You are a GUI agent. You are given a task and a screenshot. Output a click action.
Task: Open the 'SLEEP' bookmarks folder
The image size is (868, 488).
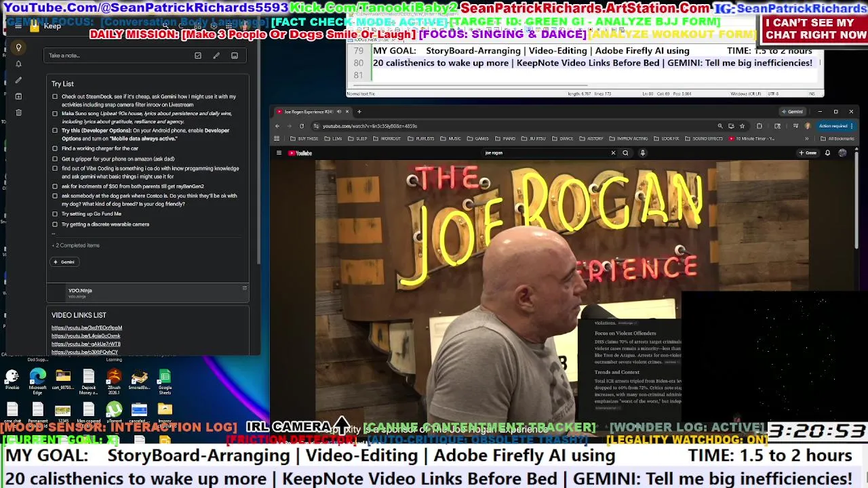[358, 139]
